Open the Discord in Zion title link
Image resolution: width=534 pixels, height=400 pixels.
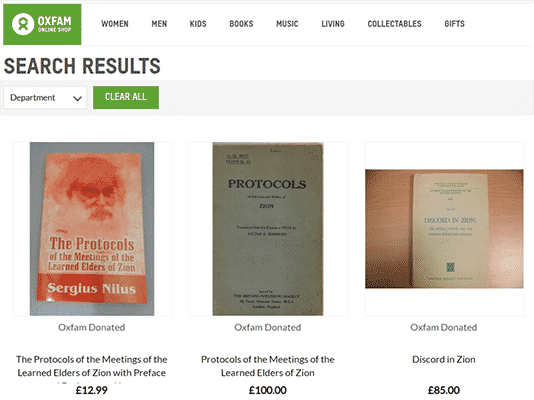[444, 359]
